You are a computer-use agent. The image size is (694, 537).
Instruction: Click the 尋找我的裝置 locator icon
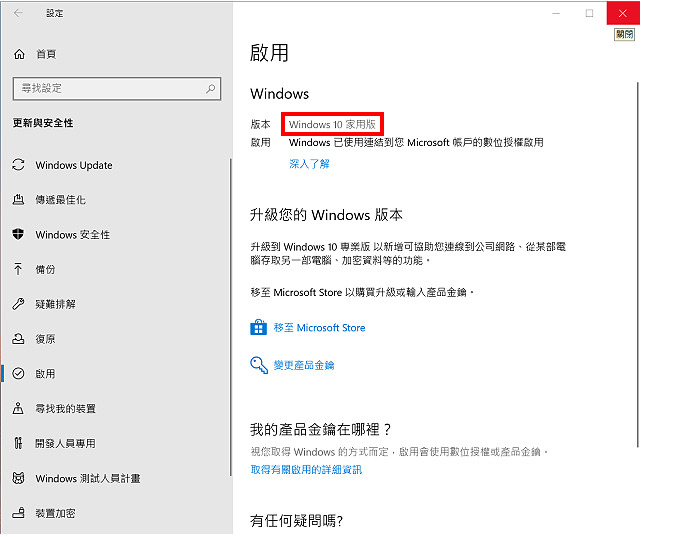tap(18, 408)
